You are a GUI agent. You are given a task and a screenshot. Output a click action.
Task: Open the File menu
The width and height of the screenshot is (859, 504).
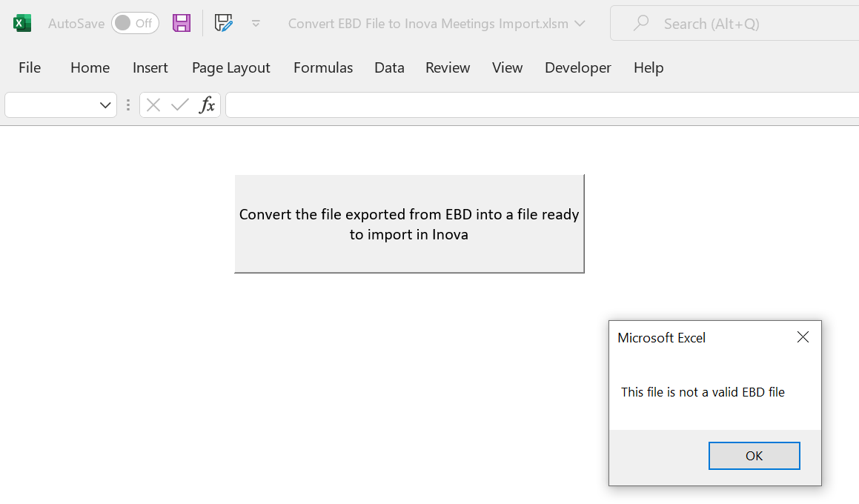[x=30, y=67]
